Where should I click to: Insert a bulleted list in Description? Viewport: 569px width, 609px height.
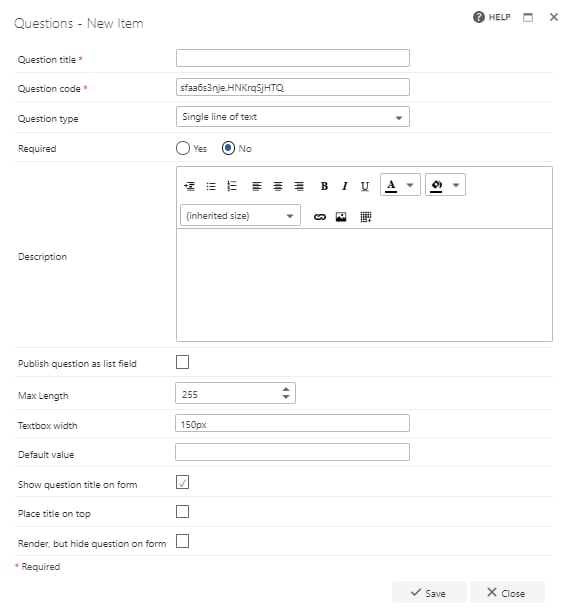point(211,186)
